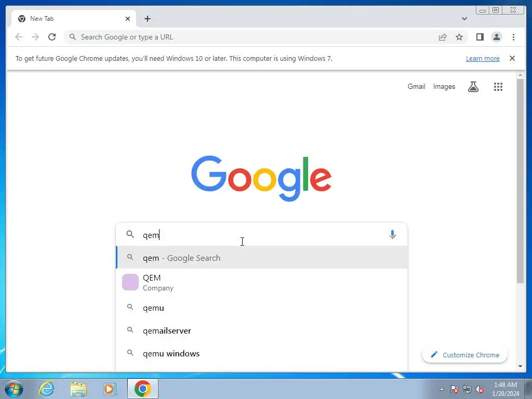This screenshot has height=399, width=532.
Task: Open Gmail link
Action: pos(416,87)
